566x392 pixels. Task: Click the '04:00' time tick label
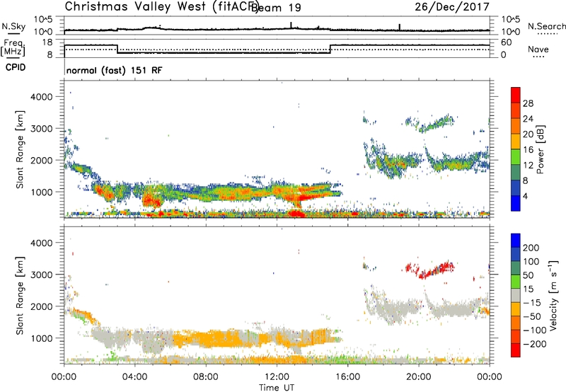(134, 377)
